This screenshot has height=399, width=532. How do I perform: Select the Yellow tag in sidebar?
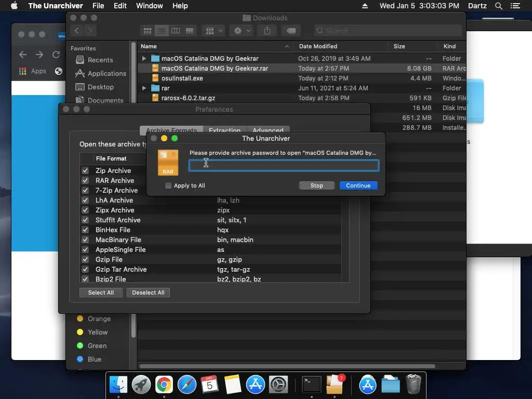pyautogui.click(x=92, y=332)
